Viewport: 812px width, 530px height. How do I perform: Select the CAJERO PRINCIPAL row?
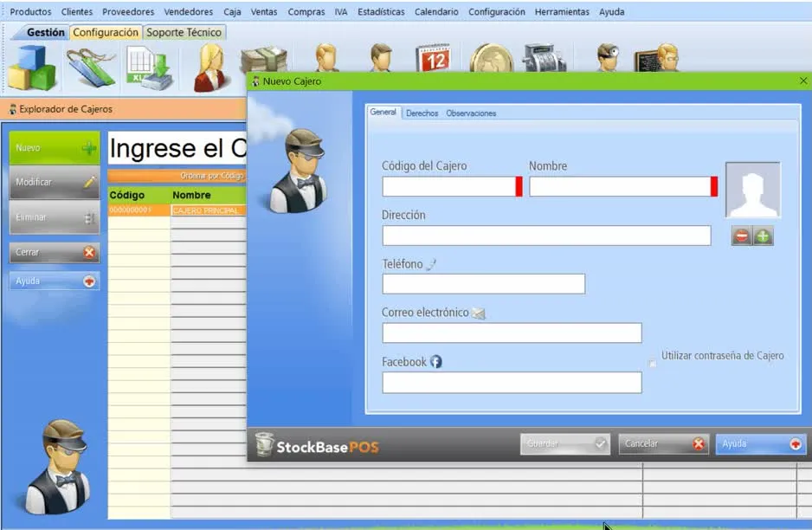177,210
